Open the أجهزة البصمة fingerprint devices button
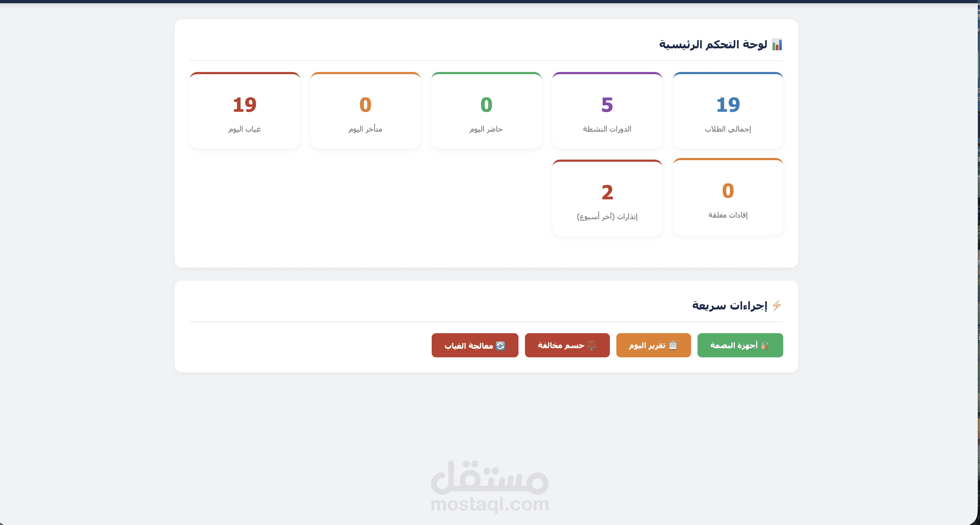The image size is (980, 525). coord(740,345)
